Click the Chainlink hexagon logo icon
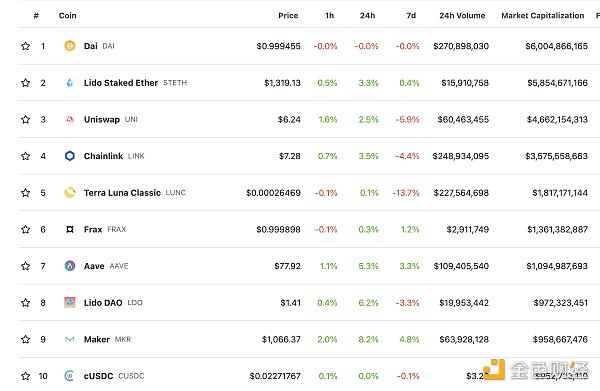 pyautogui.click(x=70, y=156)
